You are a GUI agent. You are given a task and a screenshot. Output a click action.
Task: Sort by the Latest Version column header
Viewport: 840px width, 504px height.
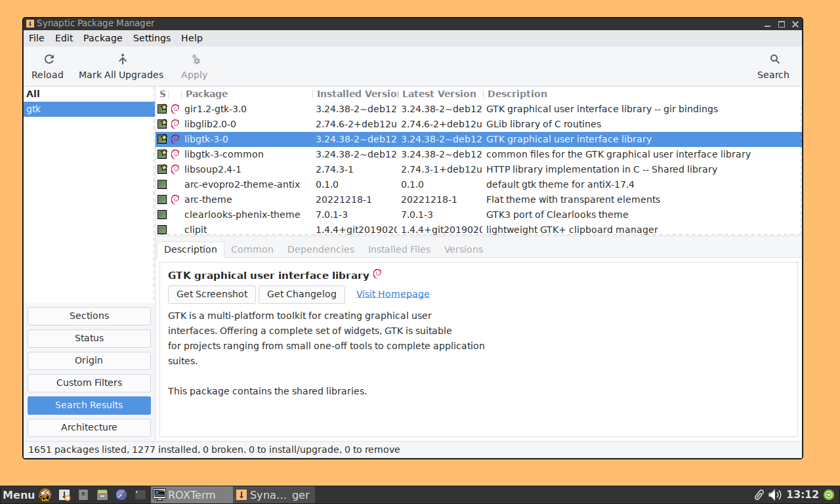(x=440, y=94)
